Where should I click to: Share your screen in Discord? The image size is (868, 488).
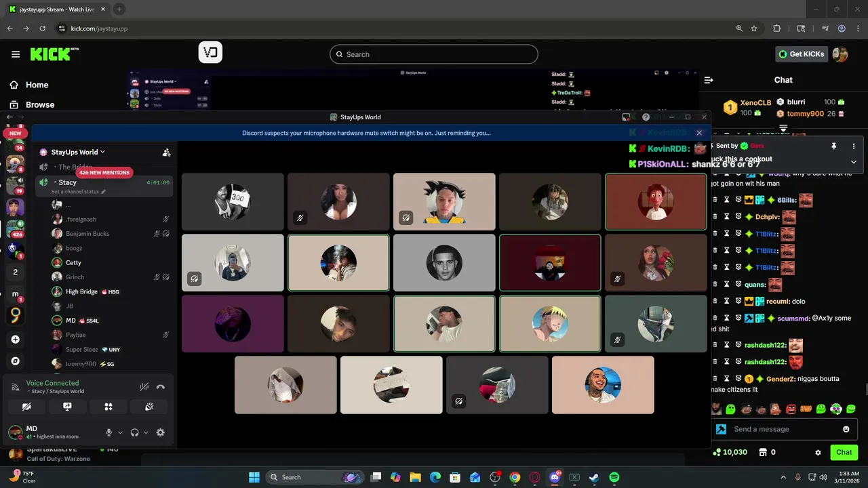point(67,407)
